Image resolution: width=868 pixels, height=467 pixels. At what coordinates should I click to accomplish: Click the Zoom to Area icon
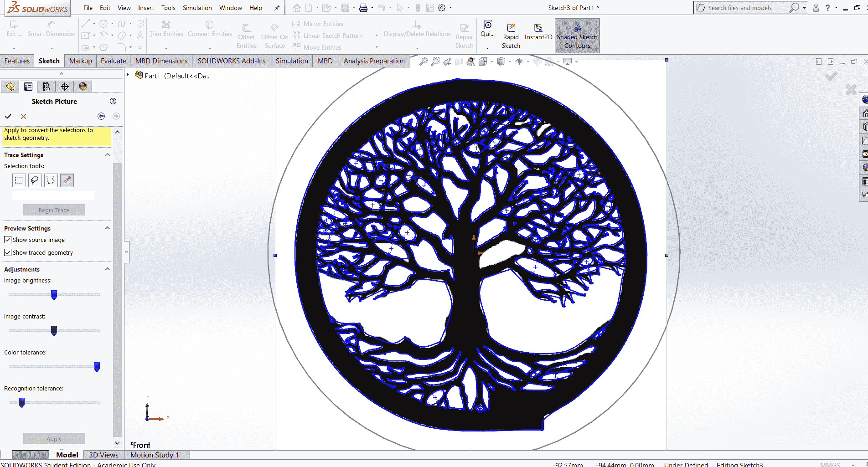click(435, 62)
